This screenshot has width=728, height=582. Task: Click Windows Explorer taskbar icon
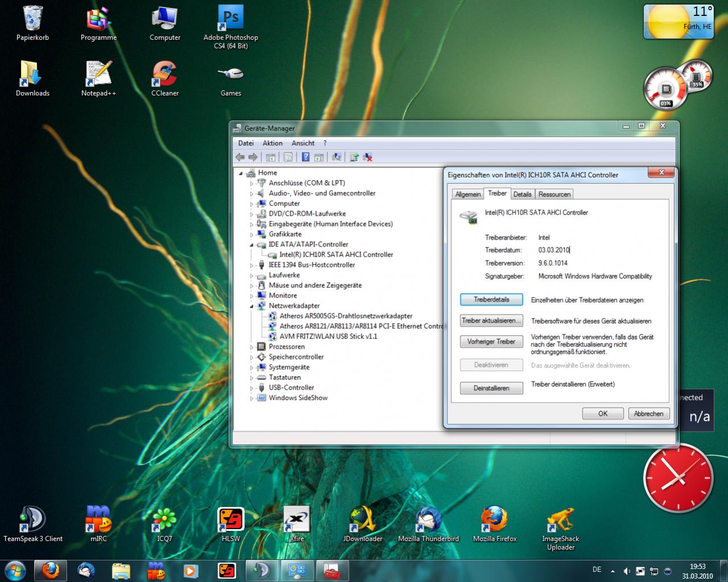(121, 571)
